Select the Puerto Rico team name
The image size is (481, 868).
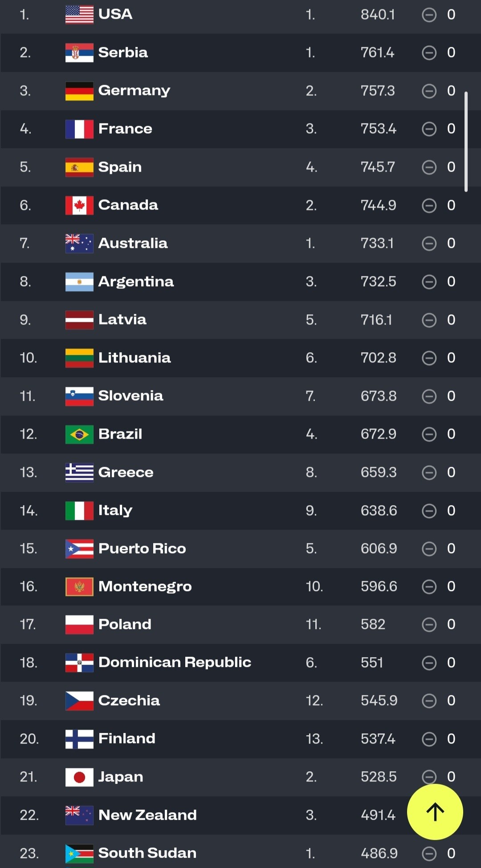point(142,548)
